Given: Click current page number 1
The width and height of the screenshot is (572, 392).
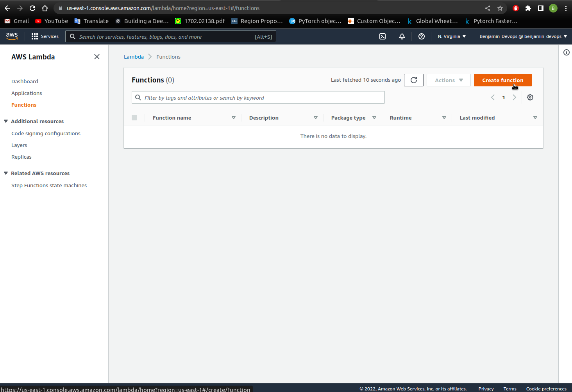Looking at the screenshot, I should [x=504, y=97].
